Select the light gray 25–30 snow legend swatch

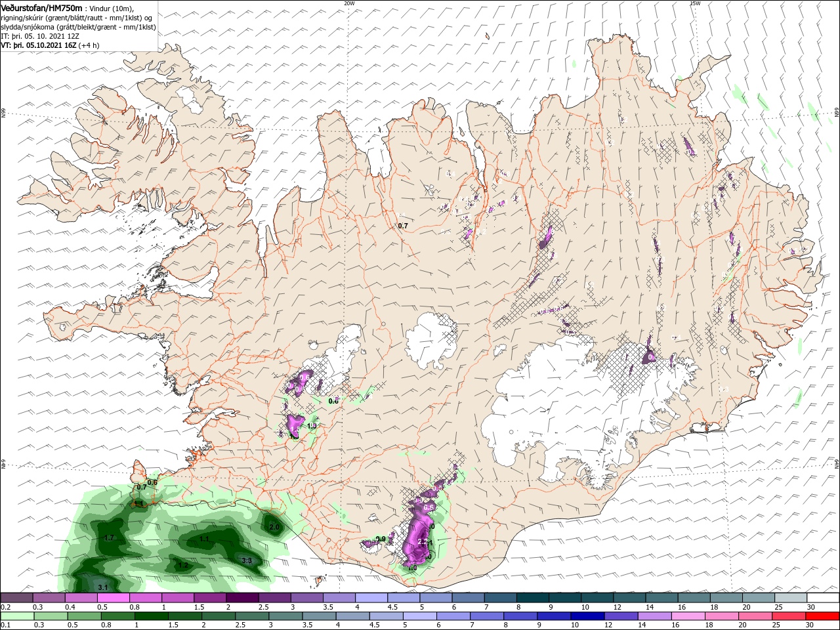(791, 598)
